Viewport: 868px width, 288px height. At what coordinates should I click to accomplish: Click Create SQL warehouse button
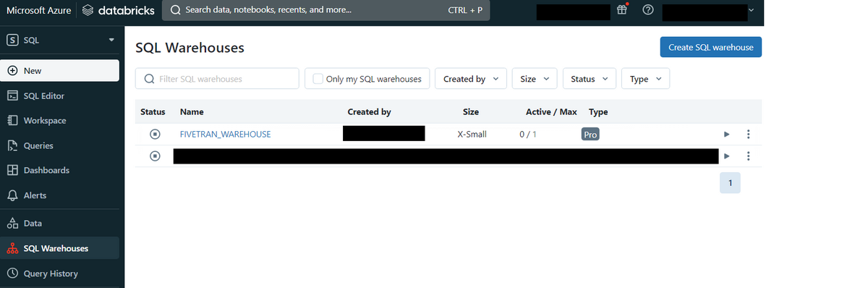(x=710, y=47)
